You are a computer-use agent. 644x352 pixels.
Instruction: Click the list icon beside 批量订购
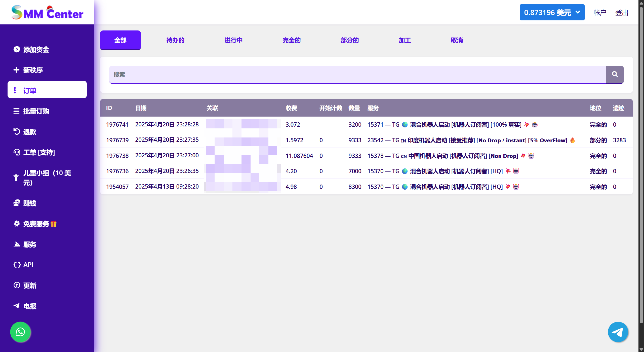click(16, 111)
